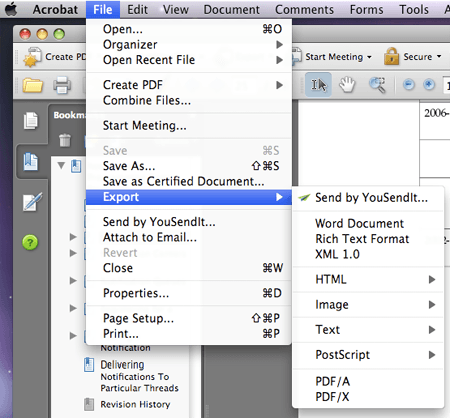The image size is (450, 418).
Task: Click the green window zoom button
Action: (59, 34)
